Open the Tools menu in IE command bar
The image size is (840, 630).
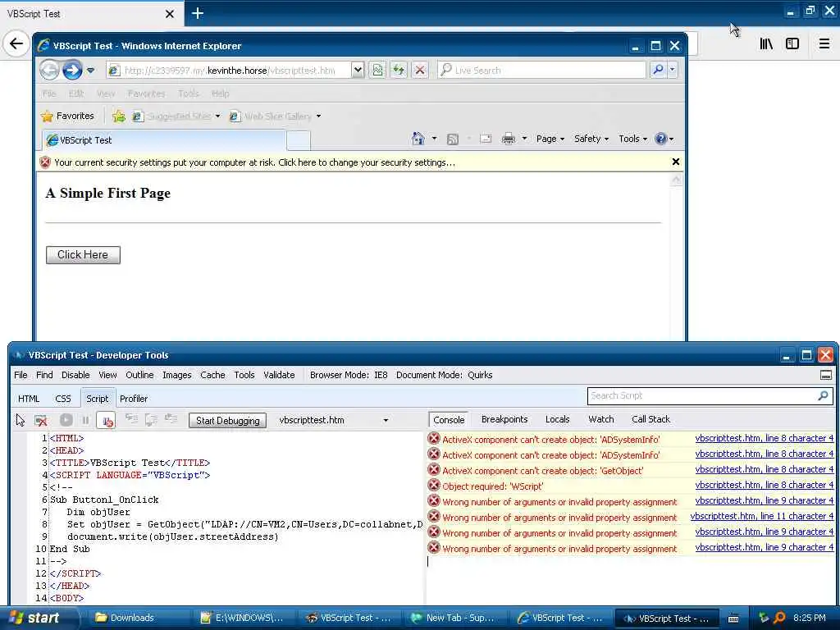pyautogui.click(x=632, y=139)
